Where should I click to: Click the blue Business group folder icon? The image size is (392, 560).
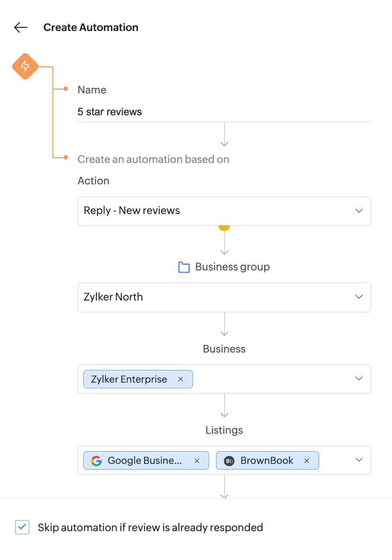184,267
